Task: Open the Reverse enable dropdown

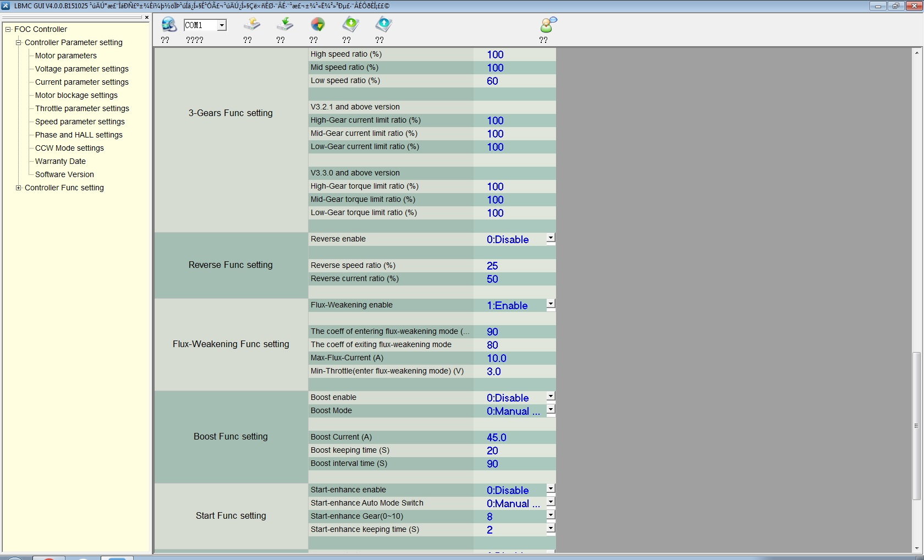Action: 551,238
